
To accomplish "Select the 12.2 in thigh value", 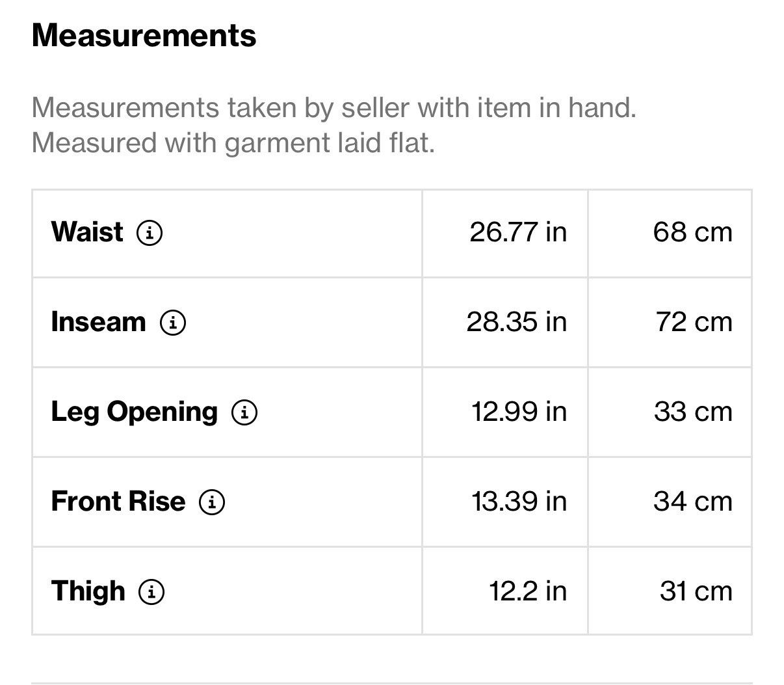I will [x=528, y=591].
